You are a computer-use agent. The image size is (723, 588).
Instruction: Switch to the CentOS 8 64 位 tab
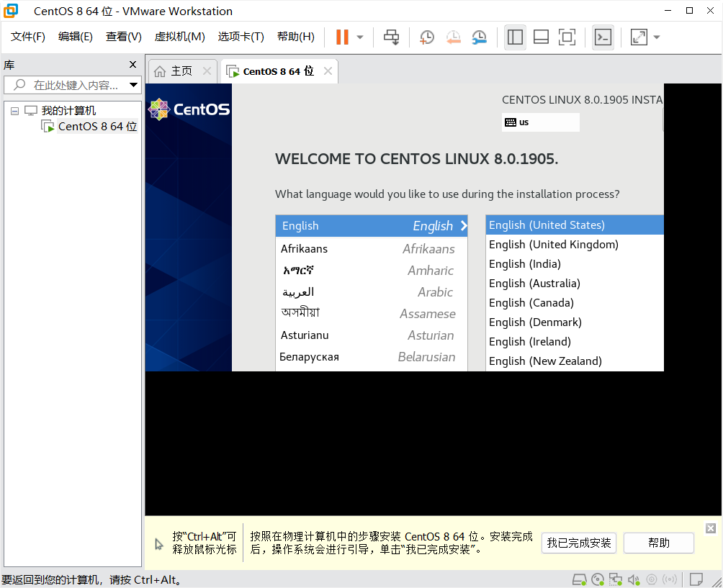click(278, 71)
